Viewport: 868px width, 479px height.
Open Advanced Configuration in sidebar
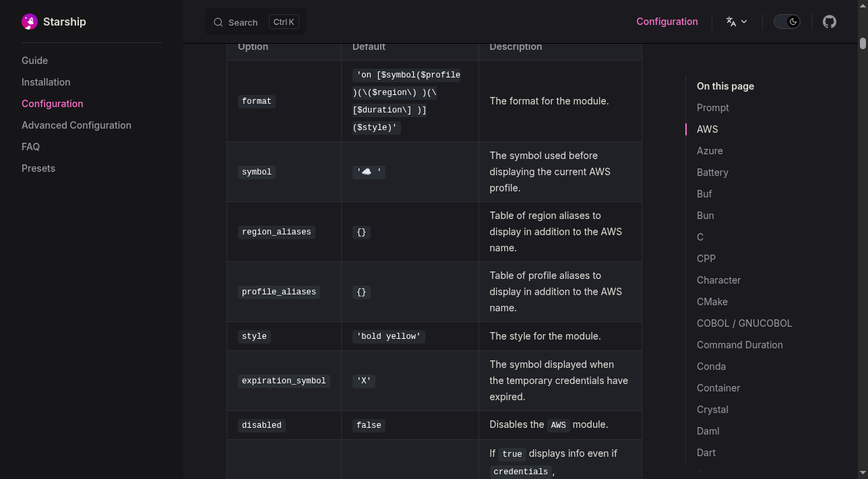tap(76, 125)
